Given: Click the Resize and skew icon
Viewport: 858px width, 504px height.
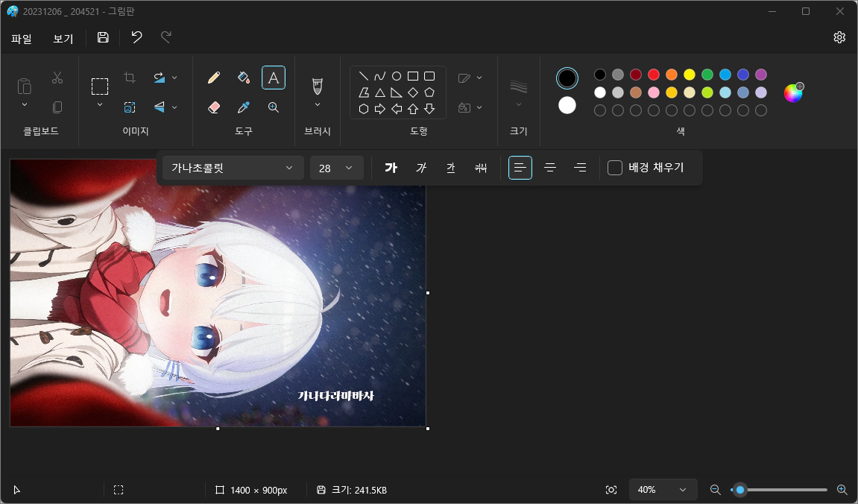Looking at the screenshot, I should click(130, 107).
